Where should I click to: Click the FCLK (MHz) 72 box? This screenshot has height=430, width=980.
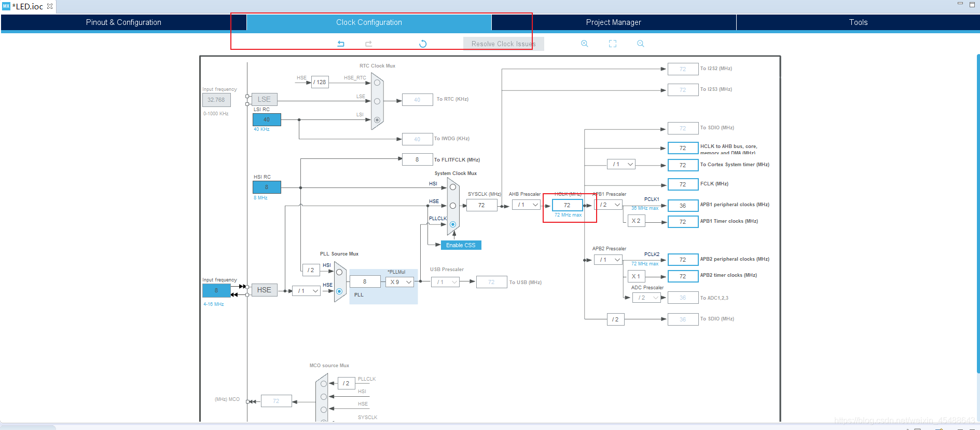pos(683,184)
